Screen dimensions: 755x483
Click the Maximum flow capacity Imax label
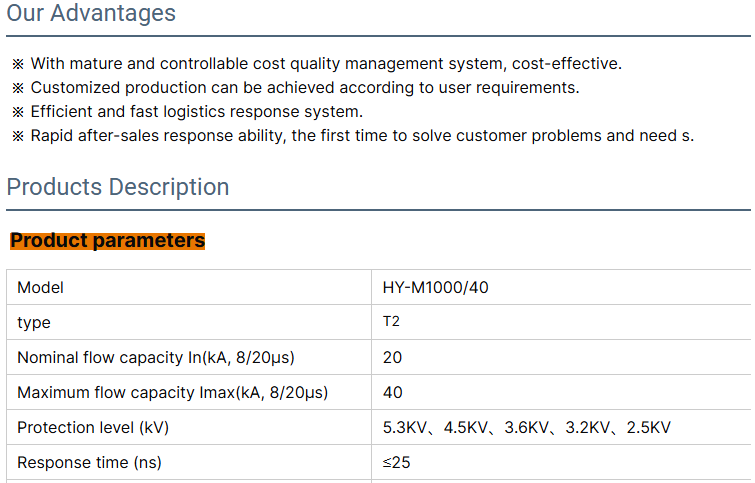point(172,393)
